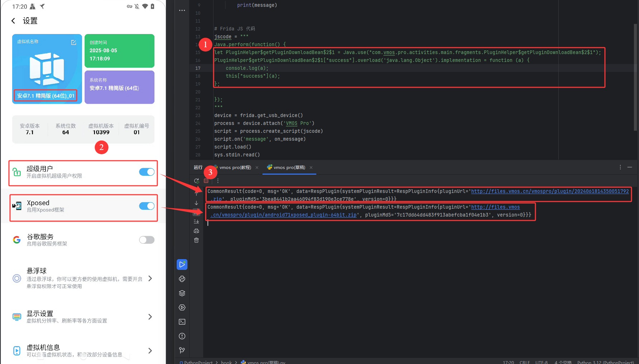Jump down the stack trace
The image size is (639, 364).
tap(196, 203)
